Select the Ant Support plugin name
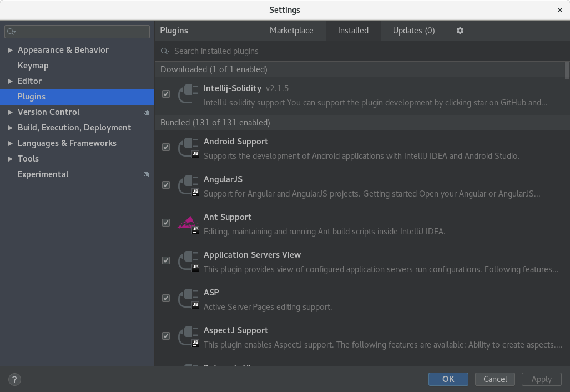The image size is (570, 392). pos(227,217)
